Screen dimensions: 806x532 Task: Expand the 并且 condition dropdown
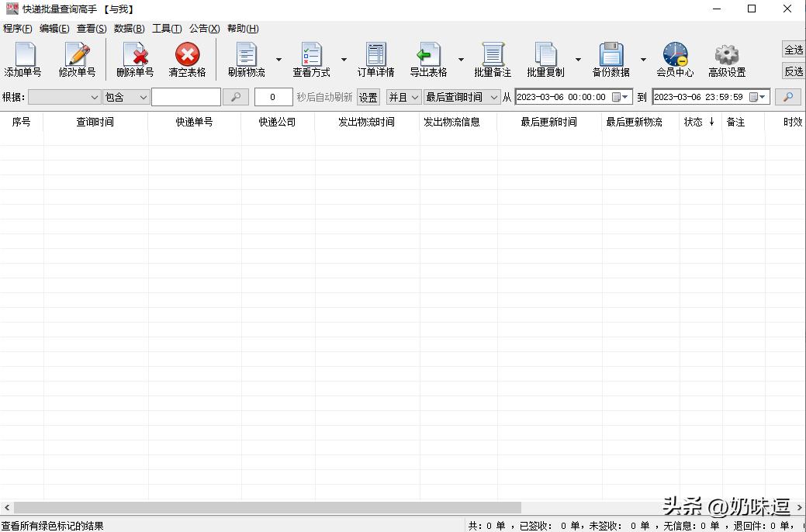click(x=403, y=97)
